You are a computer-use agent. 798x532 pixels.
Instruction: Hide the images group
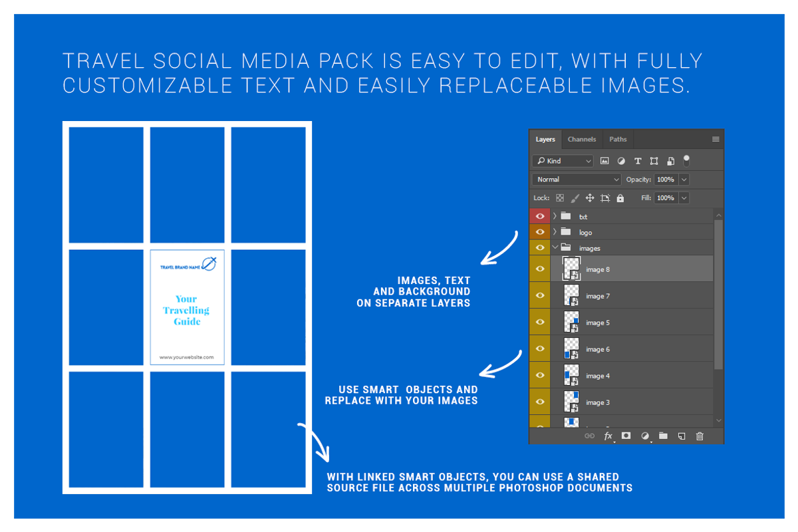[x=539, y=248]
